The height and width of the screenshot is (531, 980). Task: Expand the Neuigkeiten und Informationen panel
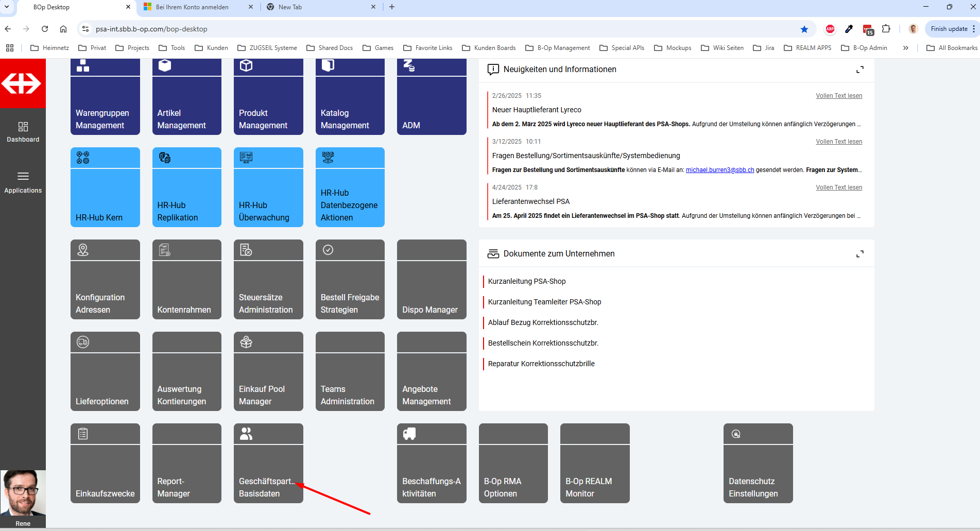(x=859, y=70)
